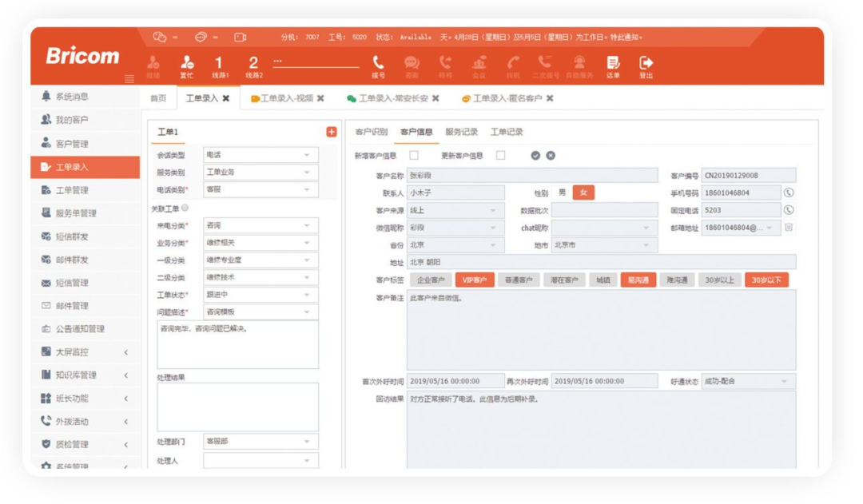Toggle the VIP客户 tag button

click(474, 280)
